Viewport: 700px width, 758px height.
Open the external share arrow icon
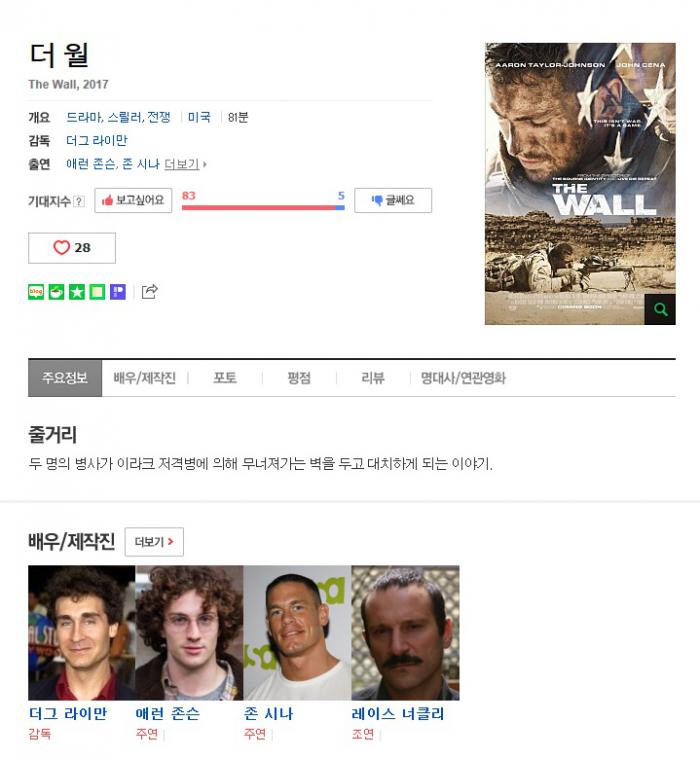click(149, 292)
